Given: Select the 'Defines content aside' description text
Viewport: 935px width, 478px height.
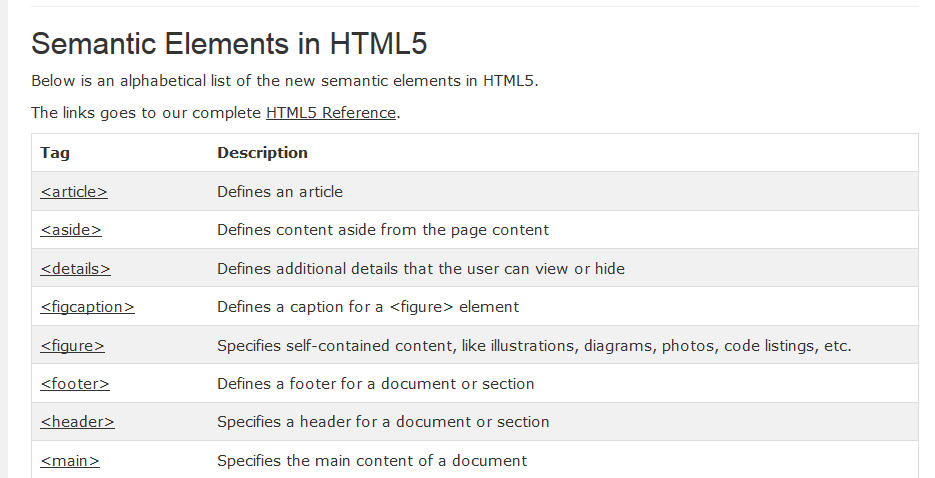Looking at the screenshot, I should (382, 230).
